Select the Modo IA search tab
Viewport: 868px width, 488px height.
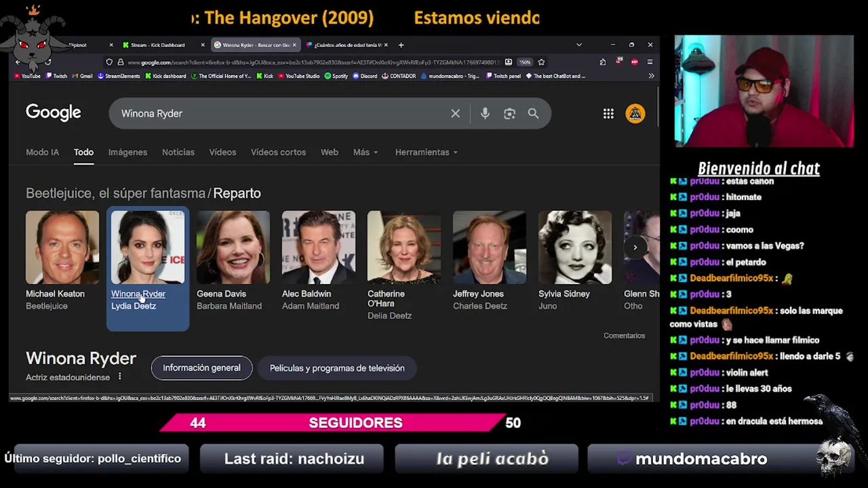click(x=42, y=152)
